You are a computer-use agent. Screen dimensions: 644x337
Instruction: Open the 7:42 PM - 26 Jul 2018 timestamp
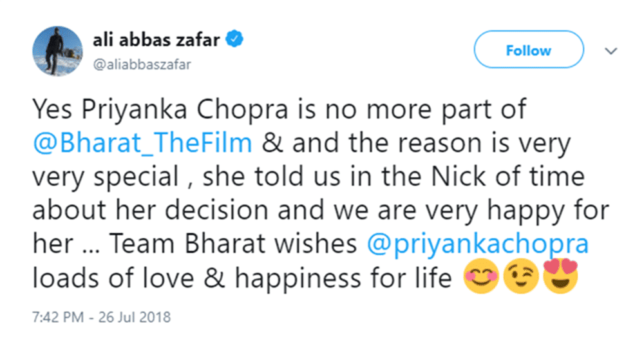tap(102, 318)
